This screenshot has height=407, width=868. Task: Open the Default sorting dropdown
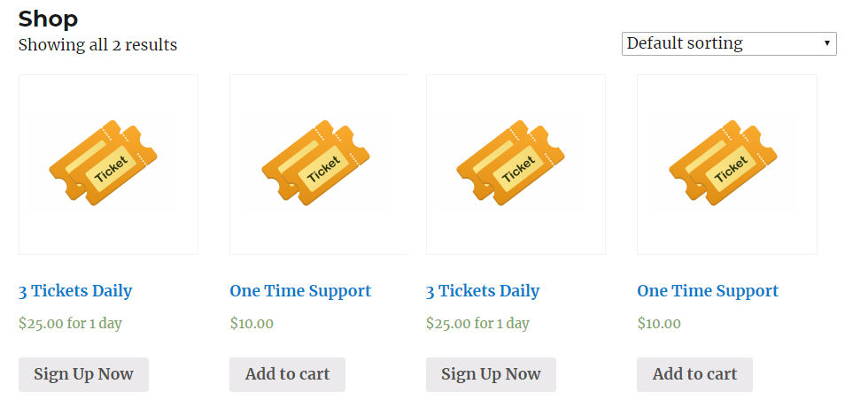coord(729,43)
